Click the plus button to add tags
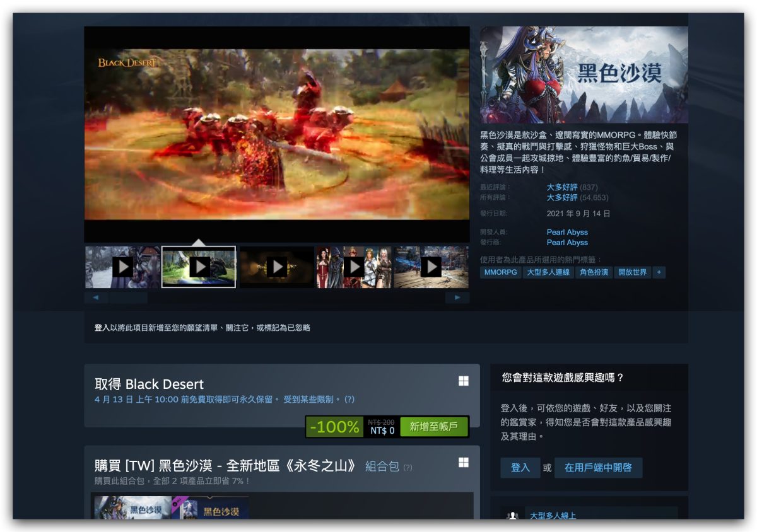Image resolution: width=757 pixels, height=532 pixels. [659, 272]
